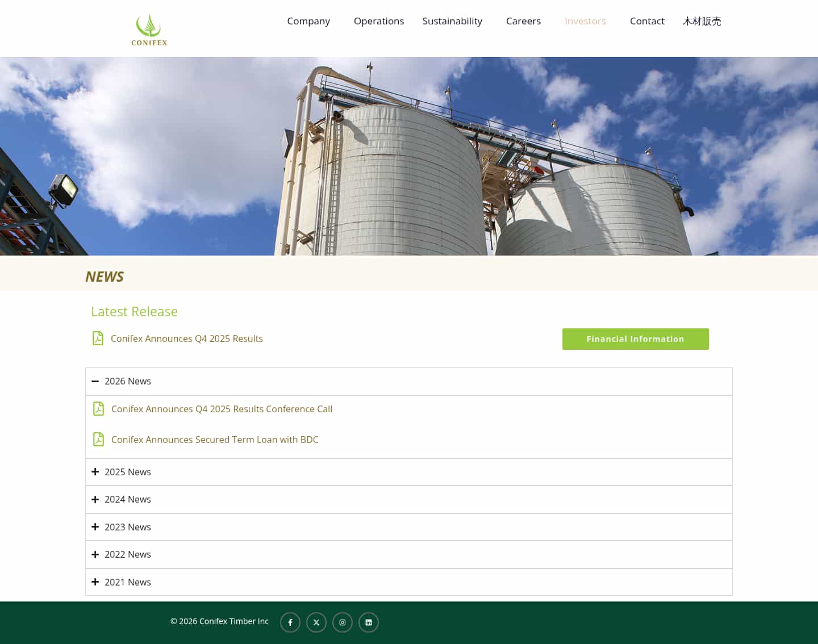Open the Sustainability menu item
Viewport: 818px width, 644px height.
pos(452,21)
